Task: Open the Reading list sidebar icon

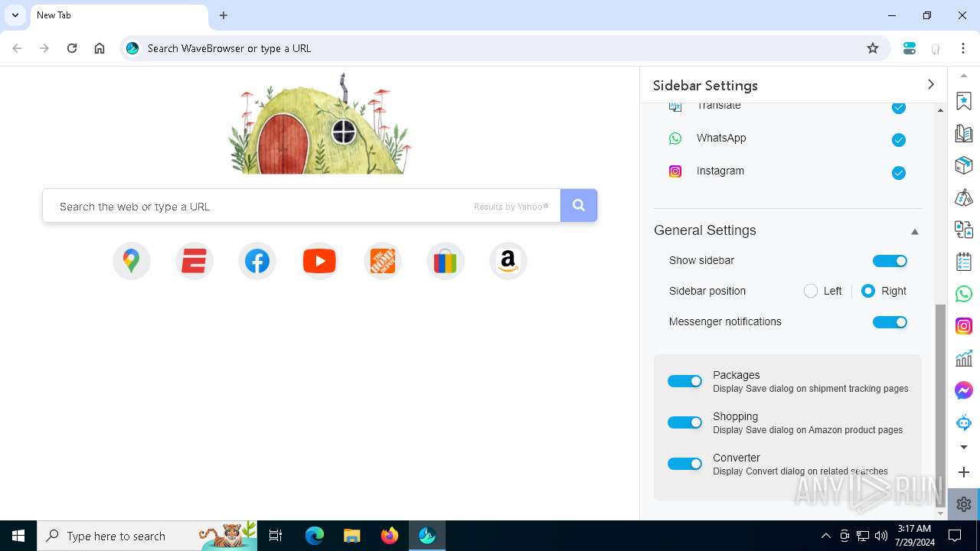Action: [x=964, y=133]
